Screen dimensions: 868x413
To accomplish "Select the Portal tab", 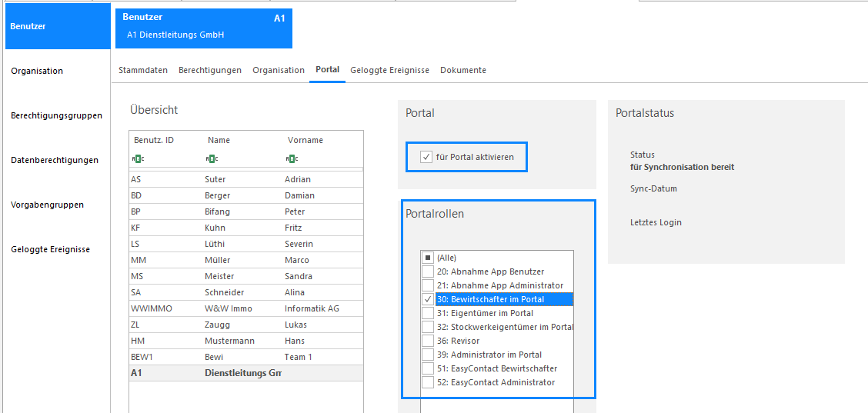I will click(x=327, y=70).
